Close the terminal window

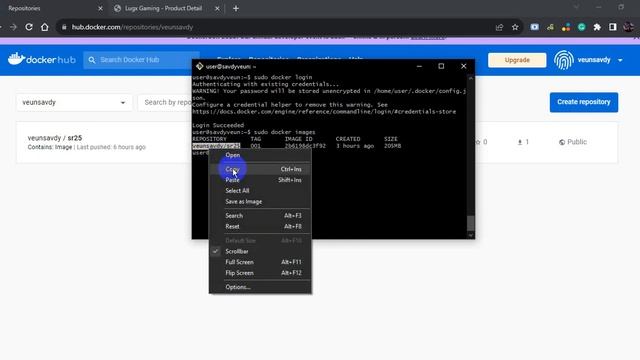click(x=464, y=66)
